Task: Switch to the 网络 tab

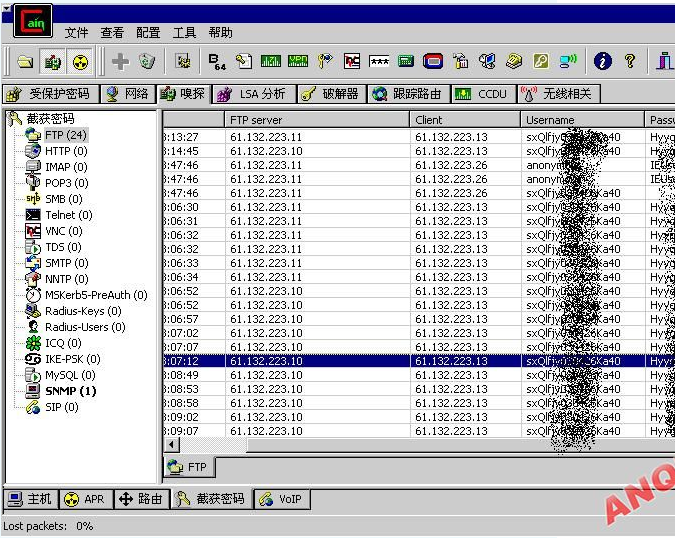Action: click(x=127, y=93)
